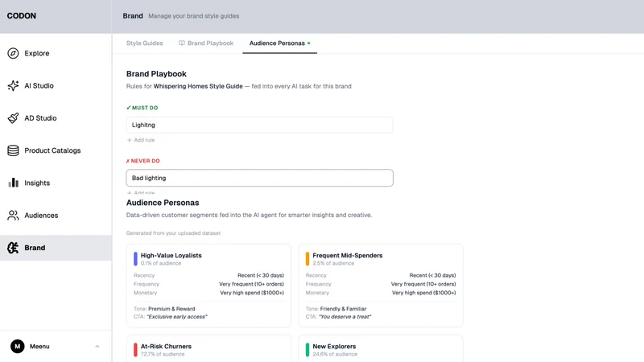
Task: Click 'Manage your brand style guides' subtitle
Action: click(194, 16)
